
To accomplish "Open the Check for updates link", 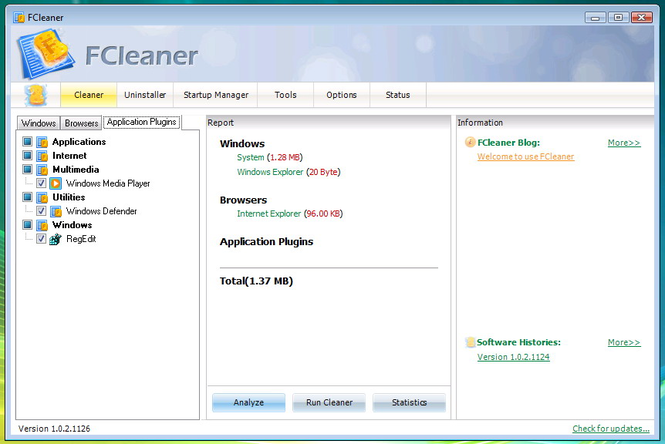I will [x=609, y=429].
